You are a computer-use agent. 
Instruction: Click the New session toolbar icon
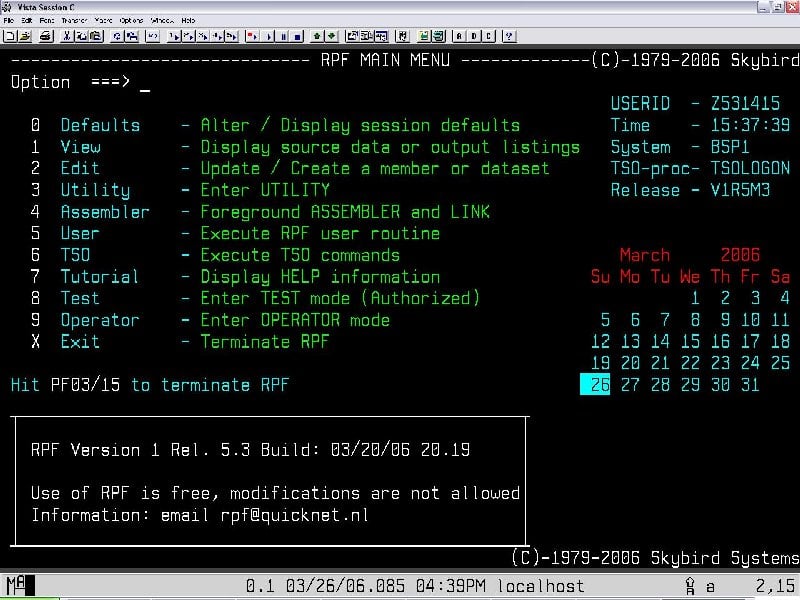point(10,36)
